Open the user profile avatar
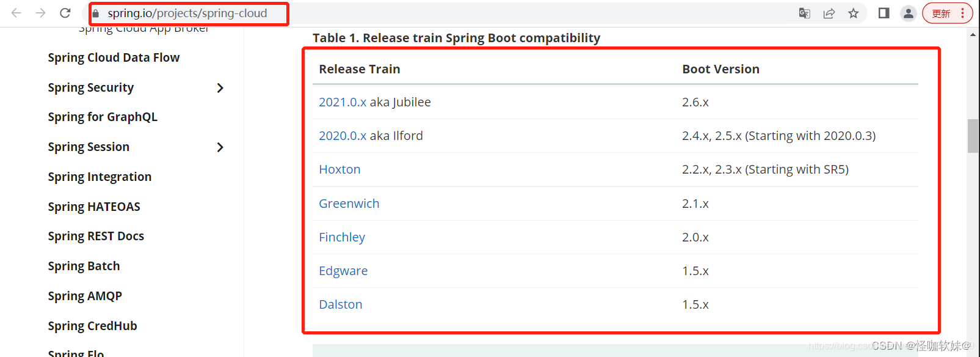The width and height of the screenshot is (980, 357). [909, 13]
